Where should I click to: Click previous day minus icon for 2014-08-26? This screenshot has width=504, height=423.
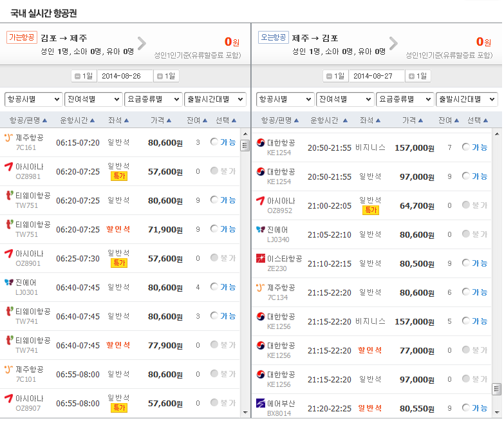click(x=77, y=77)
